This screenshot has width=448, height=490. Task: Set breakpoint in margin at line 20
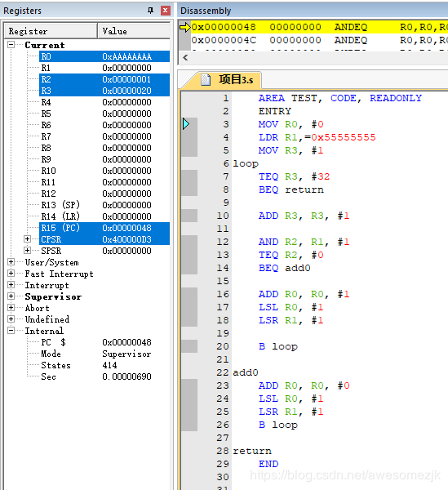189,346
